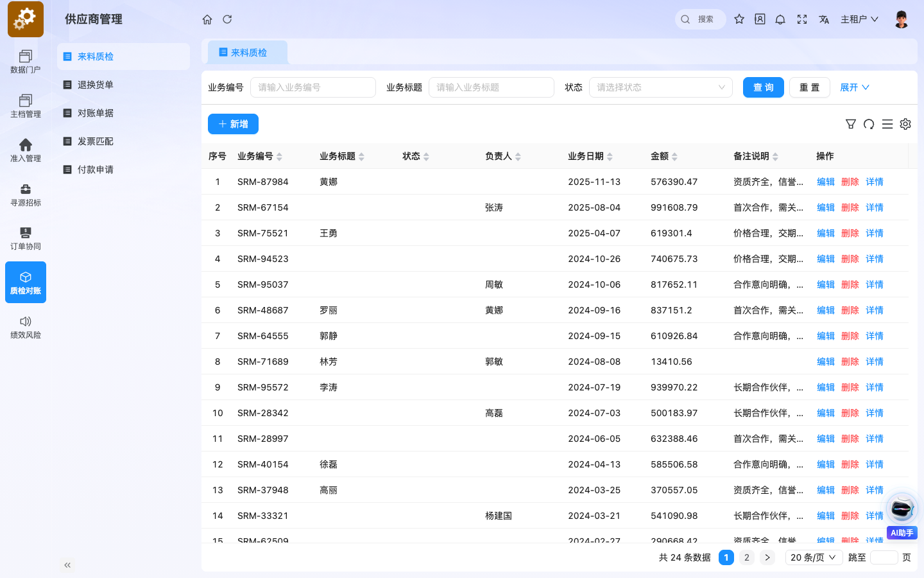
Task: Edit the SRM-87984 row
Action: point(826,182)
